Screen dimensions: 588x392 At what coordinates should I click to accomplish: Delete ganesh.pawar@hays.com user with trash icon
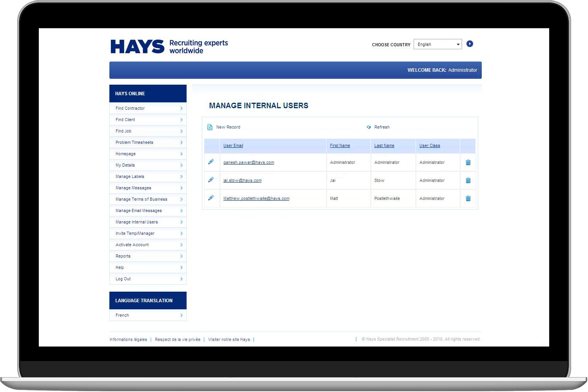pyautogui.click(x=468, y=162)
